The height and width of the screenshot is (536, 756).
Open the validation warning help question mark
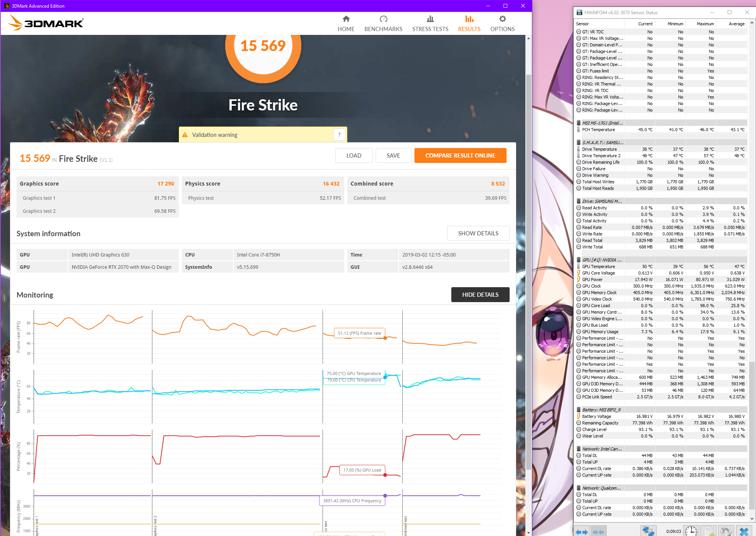(339, 135)
